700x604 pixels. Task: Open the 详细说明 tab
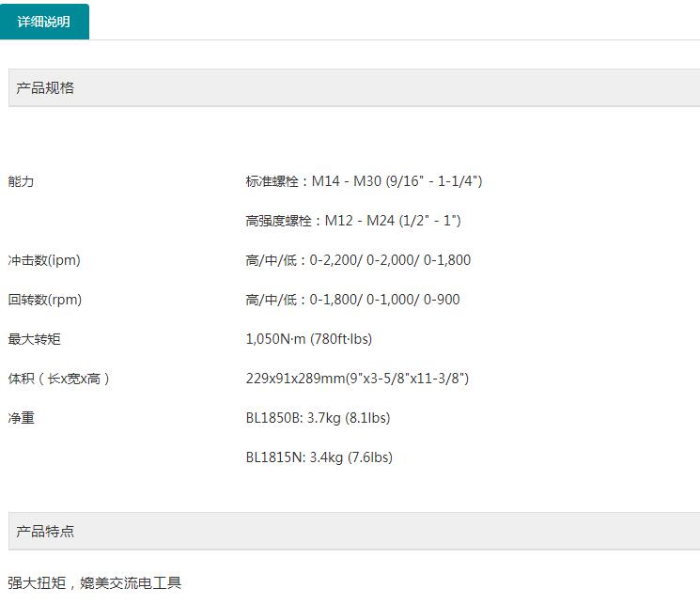[44, 22]
